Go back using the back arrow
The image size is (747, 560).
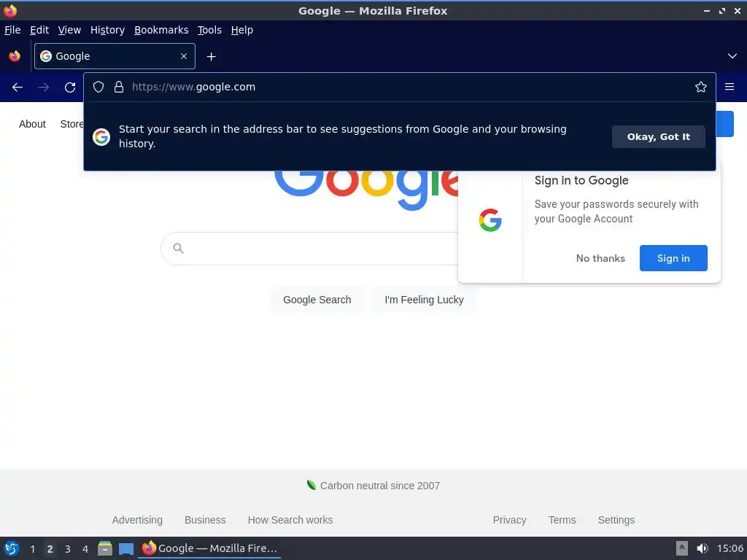[18, 87]
